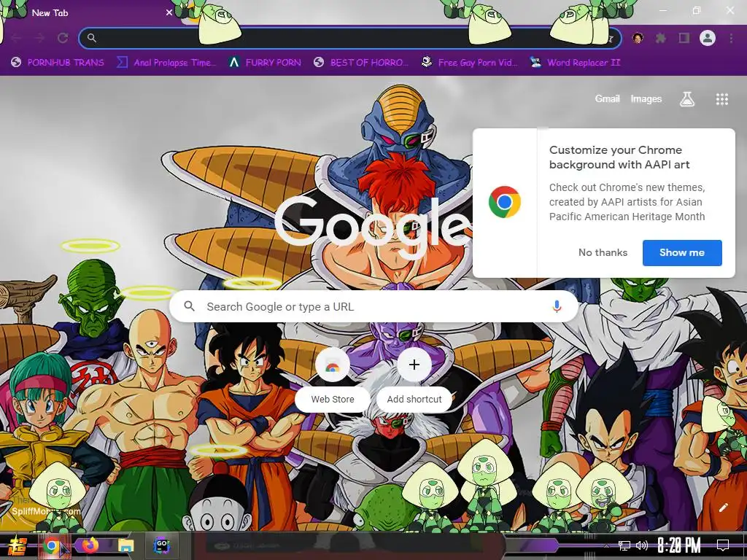Click the Chrome icon on taskbar
This screenshot has width=747, height=560.
coord(52,545)
